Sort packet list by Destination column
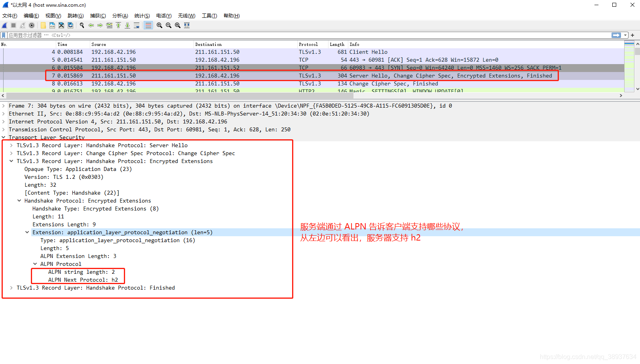 click(245, 44)
